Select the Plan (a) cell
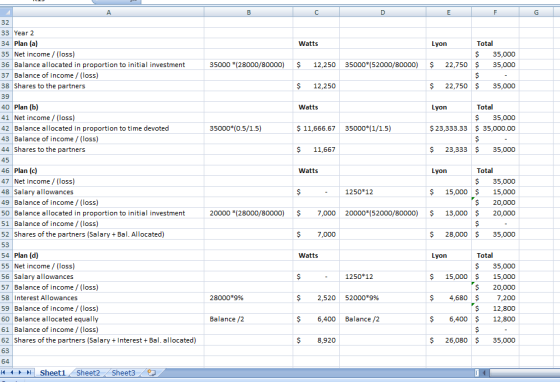The width and height of the screenshot is (560, 382). (x=109, y=44)
